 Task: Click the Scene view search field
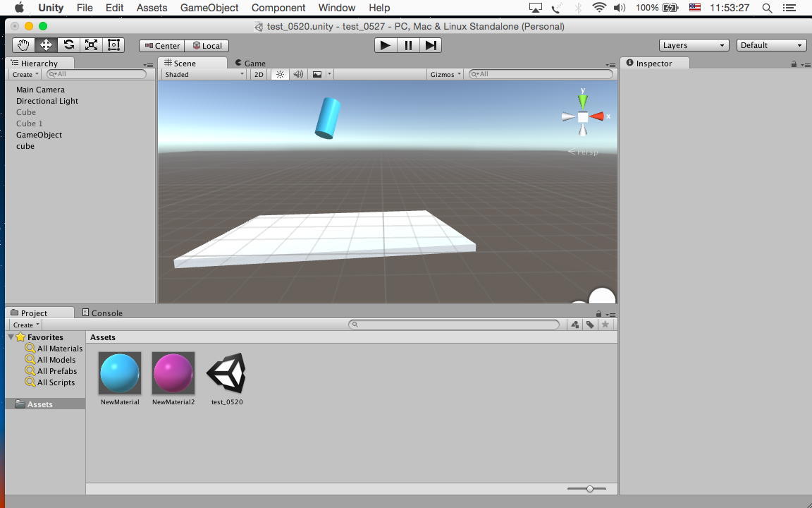coord(541,74)
